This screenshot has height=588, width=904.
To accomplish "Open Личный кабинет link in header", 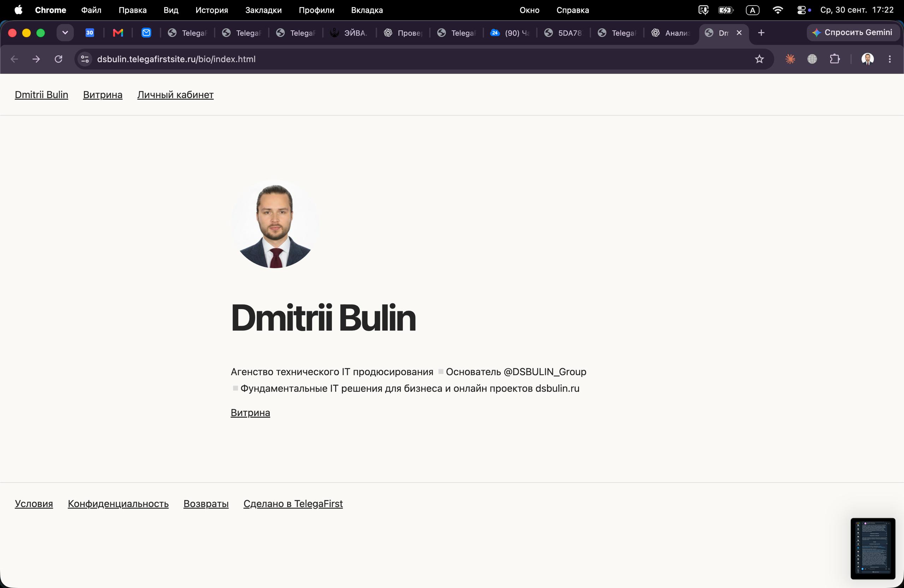I will [176, 95].
